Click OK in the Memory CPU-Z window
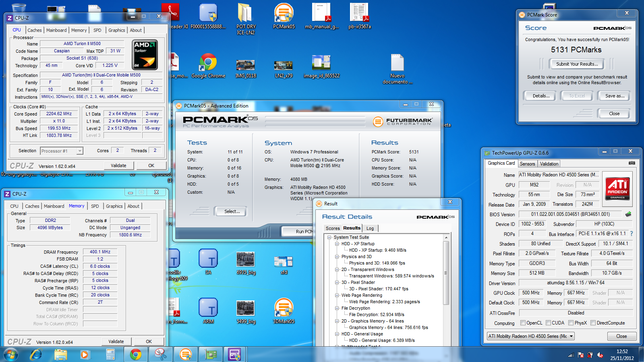 point(149,341)
